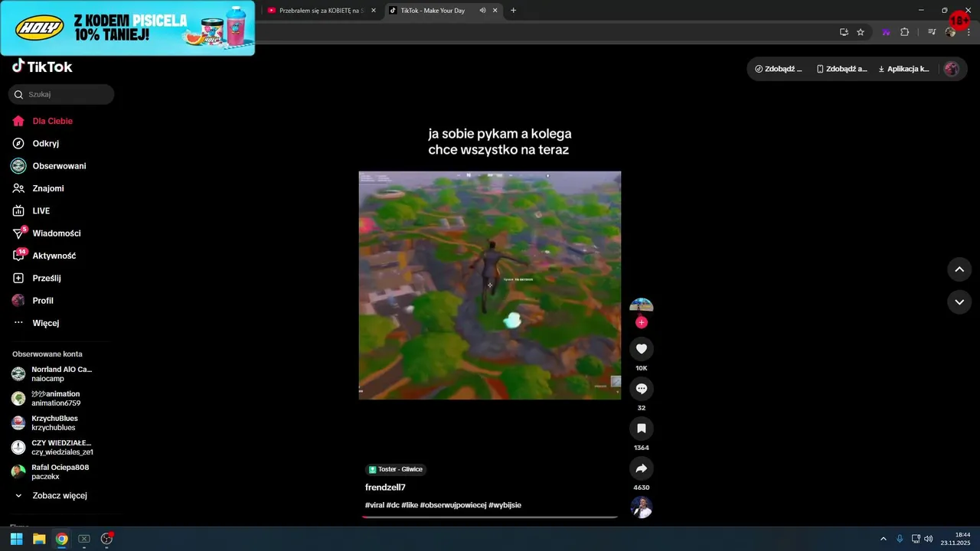Viewport: 980px width, 551px height.
Task: Open the sound disc below share
Action: (642, 507)
